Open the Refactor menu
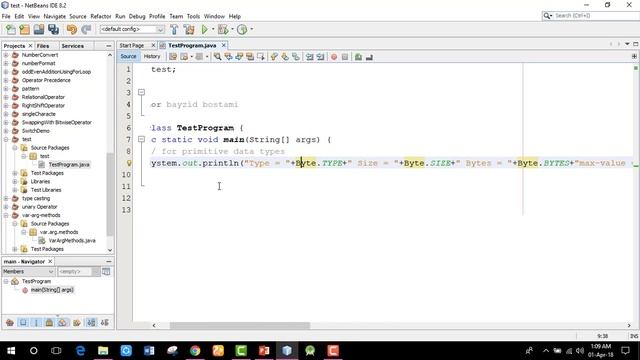This screenshot has height=360, width=640. 101,16
